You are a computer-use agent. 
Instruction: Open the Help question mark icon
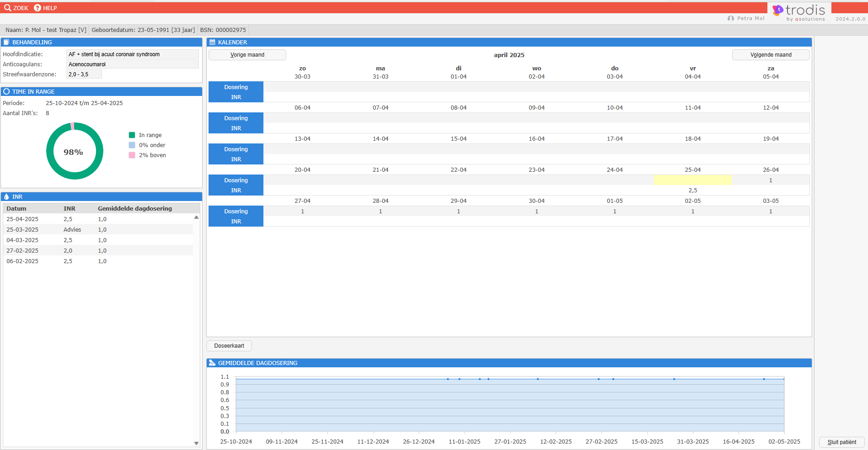pos(38,8)
